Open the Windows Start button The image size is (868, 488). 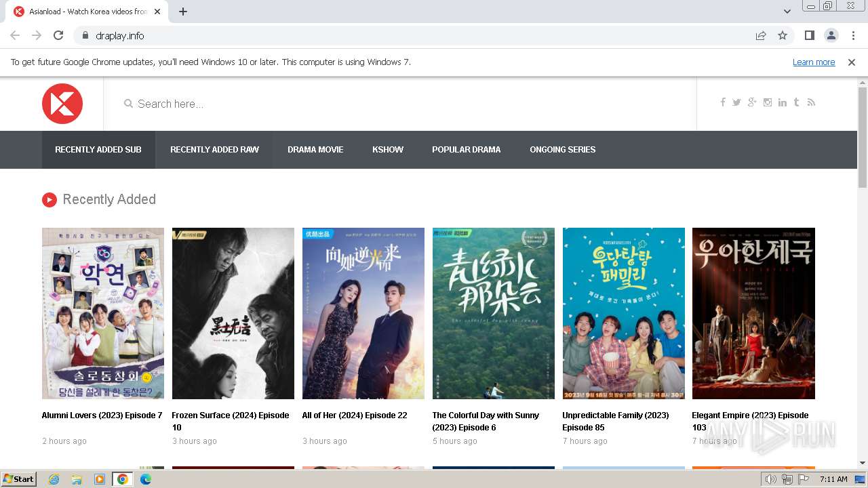pos(18,479)
